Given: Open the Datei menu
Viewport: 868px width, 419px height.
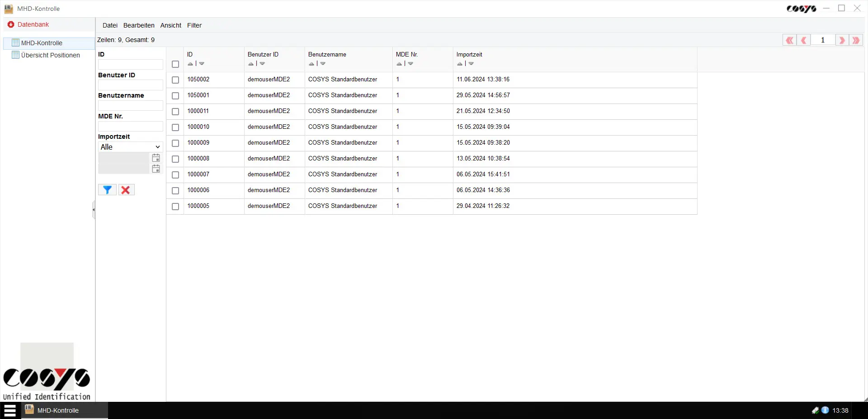Looking at the screenshot, I should [110, 25].
